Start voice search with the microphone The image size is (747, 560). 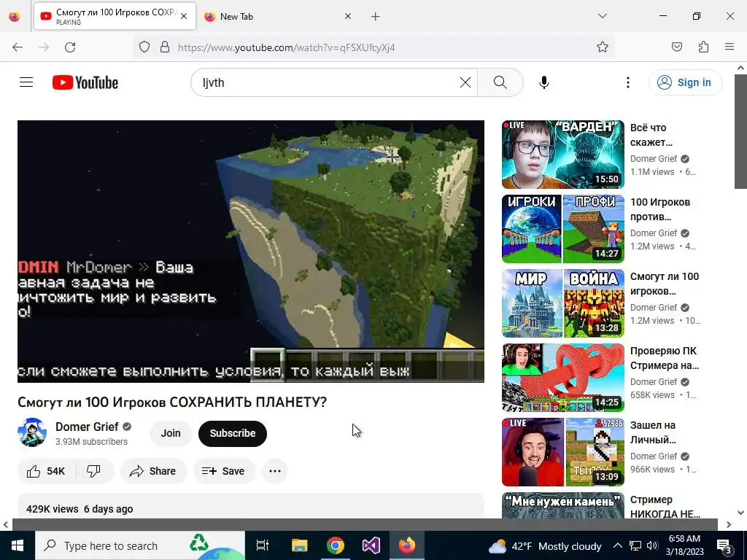pyautogui.click(x=543, y=82)
